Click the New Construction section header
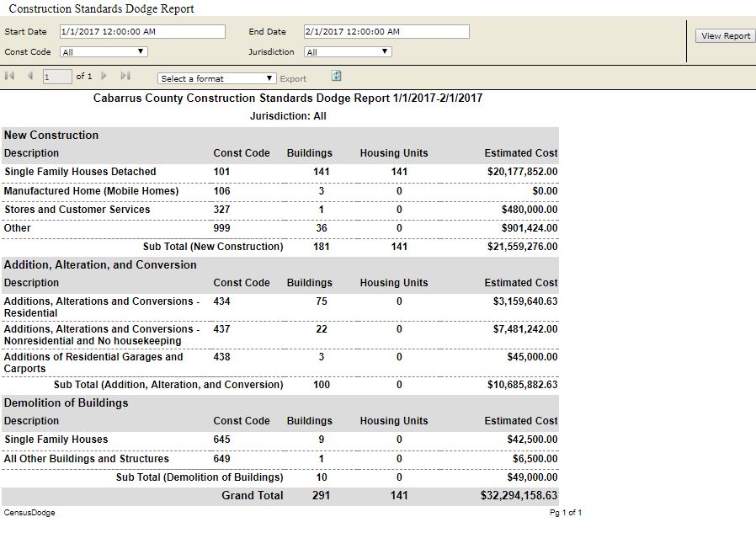The height and width of the screenshot is (533, 756). (x=51, y=136)
